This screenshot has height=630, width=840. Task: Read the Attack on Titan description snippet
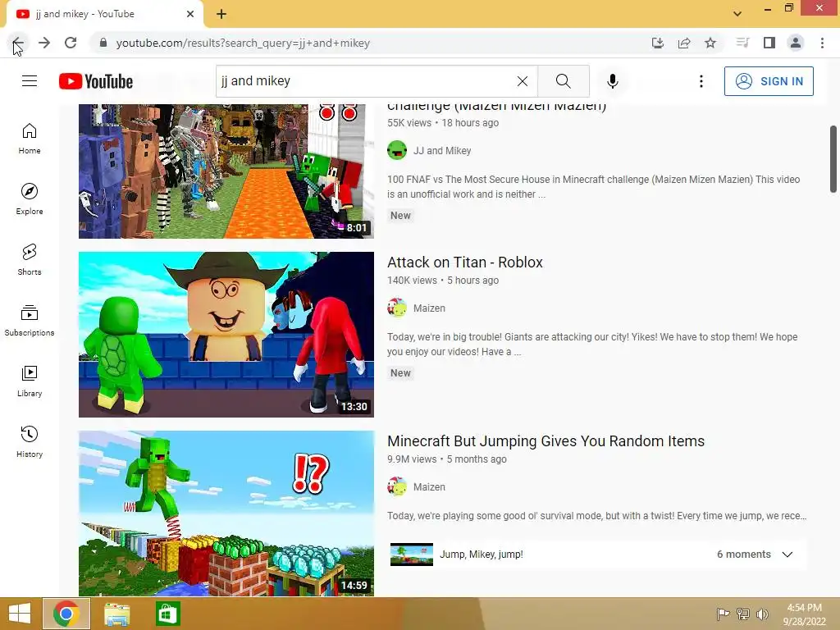point(592,345)
